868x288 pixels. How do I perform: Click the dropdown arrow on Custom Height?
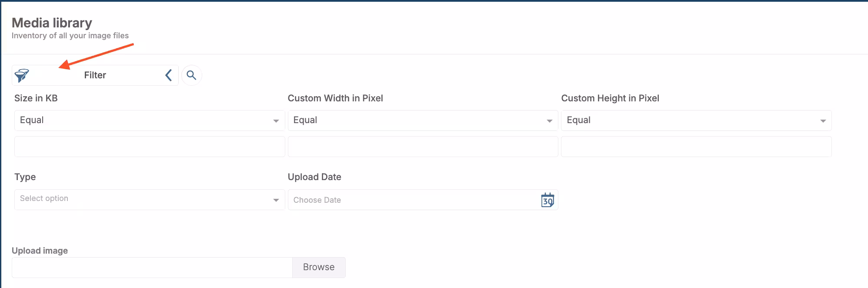[x=823, y=121]
